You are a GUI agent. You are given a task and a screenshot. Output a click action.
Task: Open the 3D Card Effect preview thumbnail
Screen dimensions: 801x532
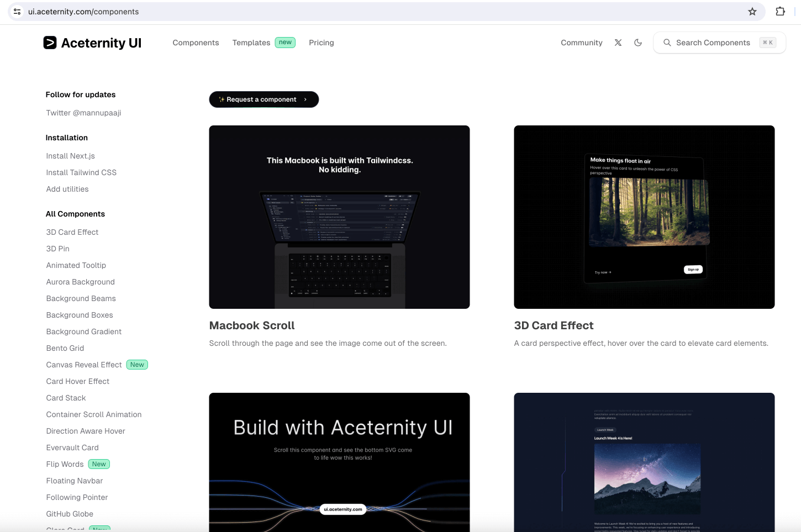coord(644,217)
